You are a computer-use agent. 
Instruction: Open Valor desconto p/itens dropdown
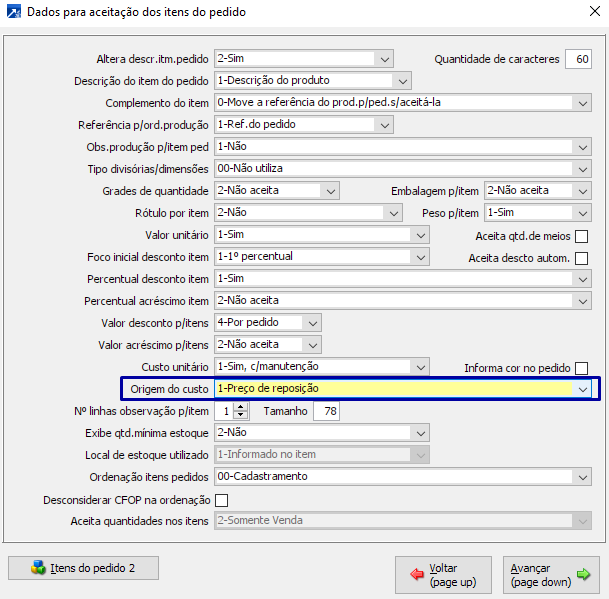point(312,323)
